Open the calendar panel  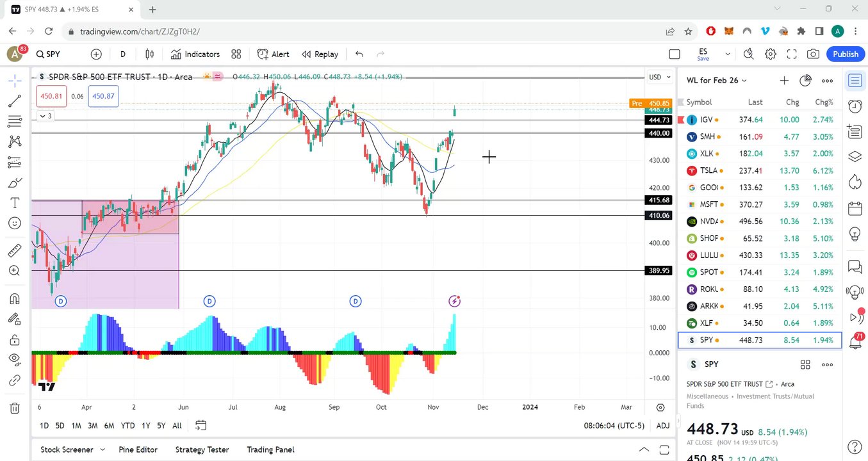point(855,208)
